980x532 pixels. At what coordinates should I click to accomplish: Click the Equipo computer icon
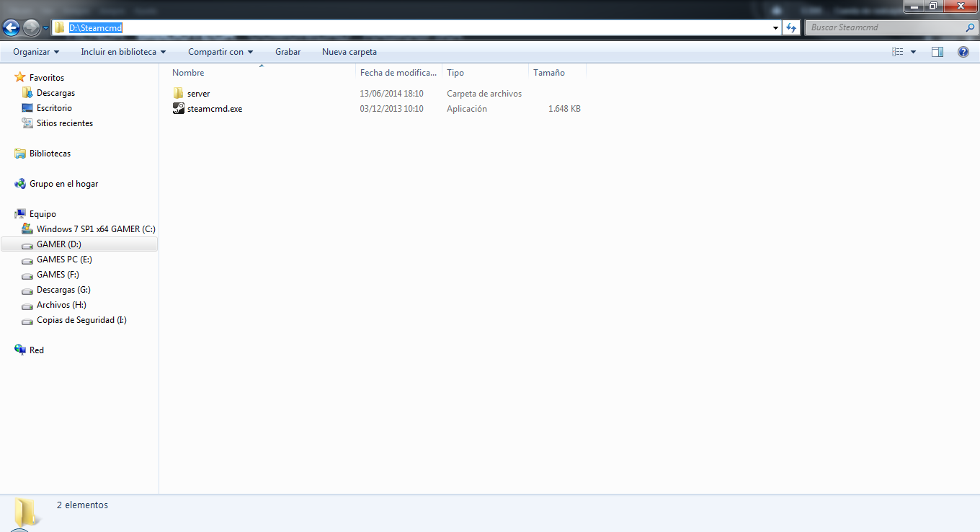(20, 214)
